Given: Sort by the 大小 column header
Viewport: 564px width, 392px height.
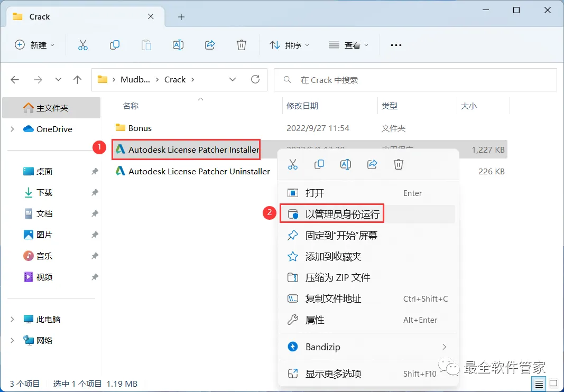Looking at the screenshot, I should 469,106.
